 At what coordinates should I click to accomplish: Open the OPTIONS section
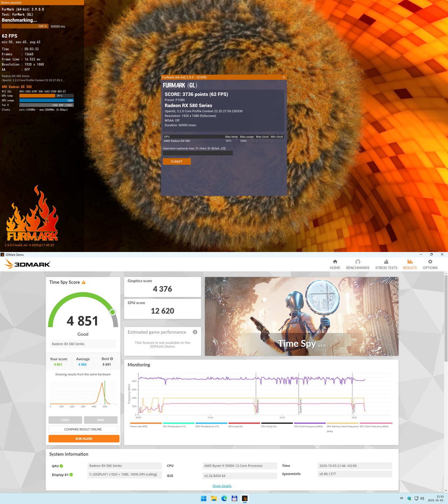point(430,264)
